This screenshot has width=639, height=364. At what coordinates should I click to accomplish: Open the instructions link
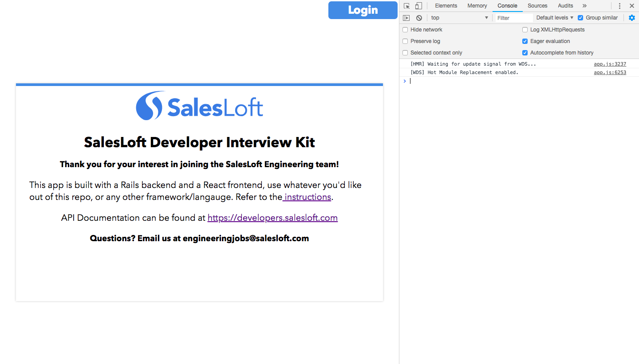point(307,197)
